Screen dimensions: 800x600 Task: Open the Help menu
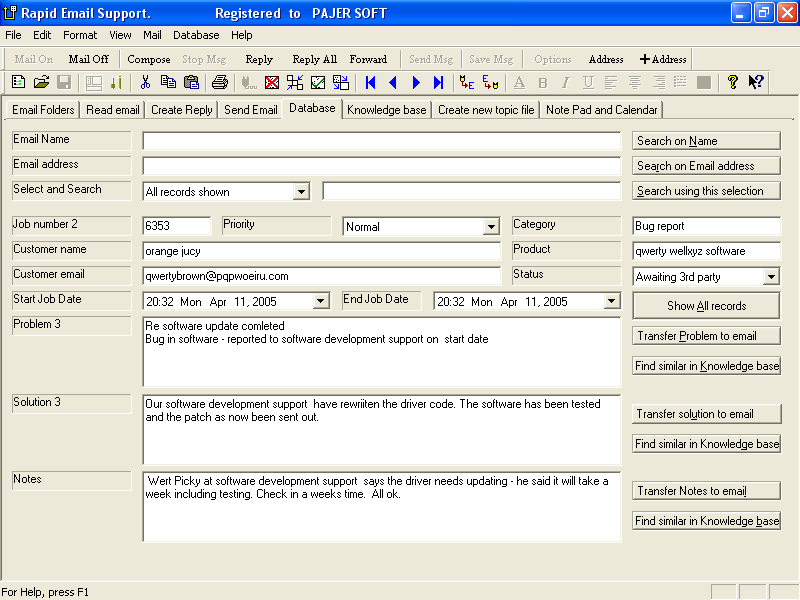point(241,35)
